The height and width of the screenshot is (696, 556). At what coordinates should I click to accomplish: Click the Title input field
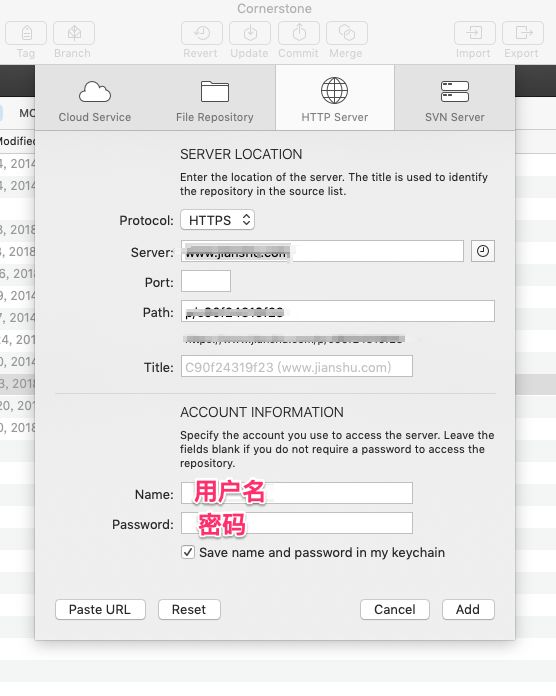coord(297,367)
